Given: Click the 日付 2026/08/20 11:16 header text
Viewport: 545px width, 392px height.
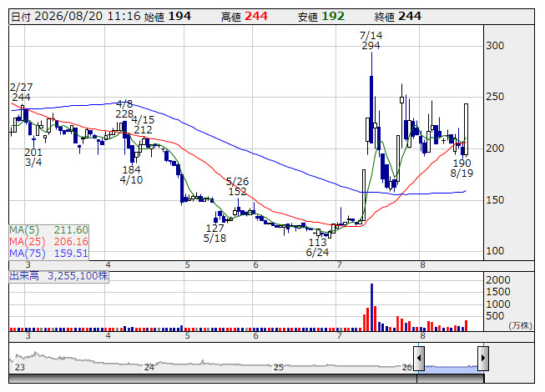Looking at the screenshot, I should click(x=76, y=17).
